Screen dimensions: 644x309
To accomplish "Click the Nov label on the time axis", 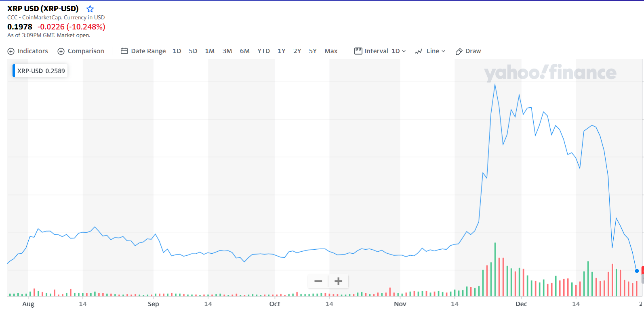I will click(400, 304).
